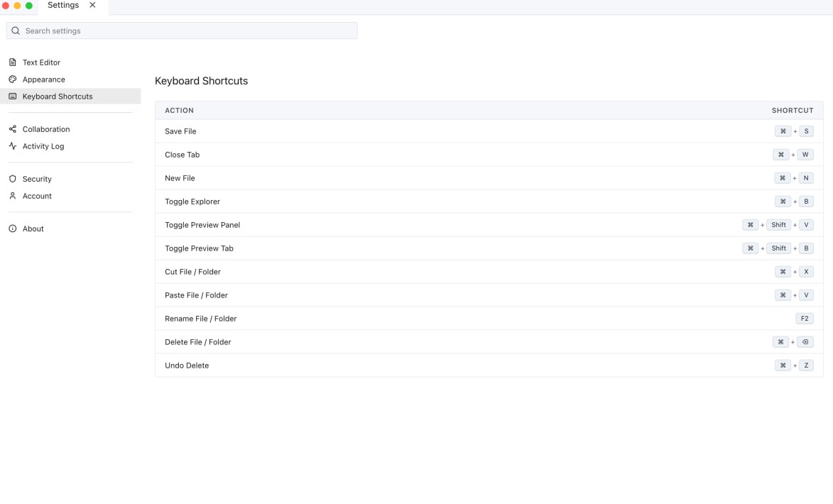Select the Settings tab title
Screen dimensions: 833x504
click(x=62, y=5)
